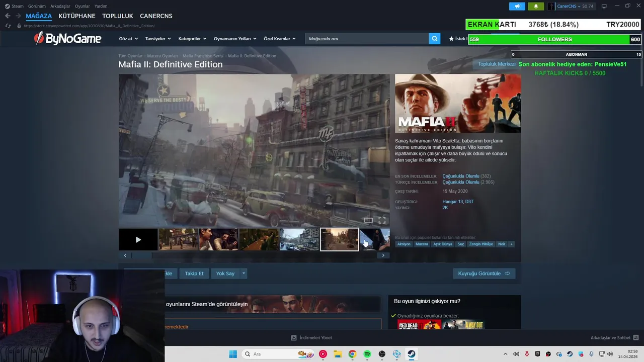Viewport: 644px width, 362px height.
Task: Open the Görünüm menu
Action: [37, 6]
